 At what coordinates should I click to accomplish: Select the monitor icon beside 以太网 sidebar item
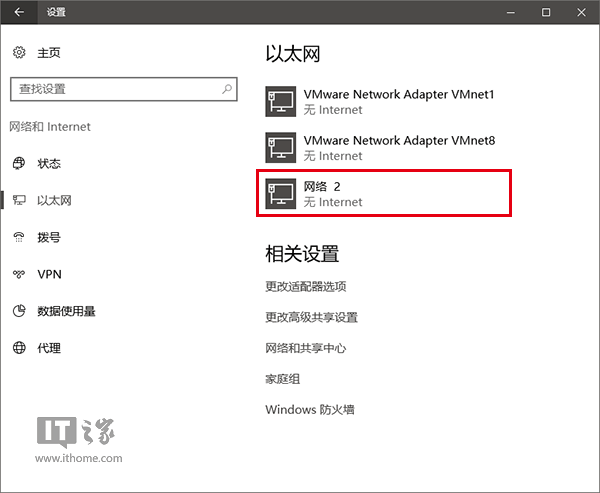[x=18, y=201]
